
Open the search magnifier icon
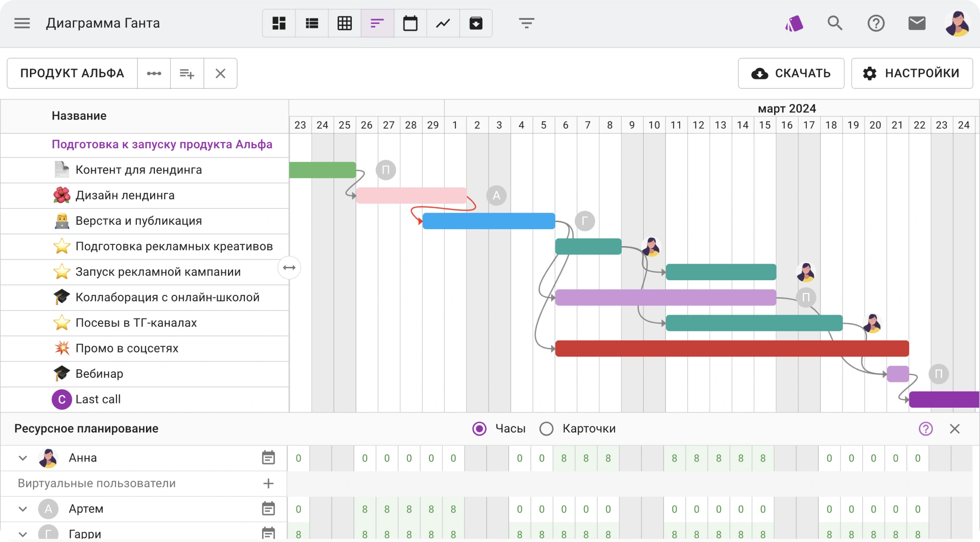click(x=834, y=23)
